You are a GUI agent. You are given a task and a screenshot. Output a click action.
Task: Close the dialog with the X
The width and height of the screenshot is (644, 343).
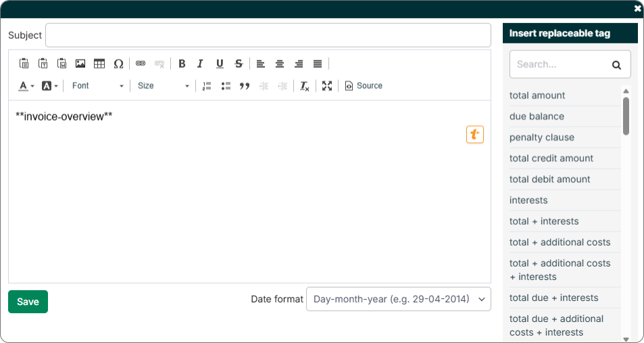[x=637, y=9]
